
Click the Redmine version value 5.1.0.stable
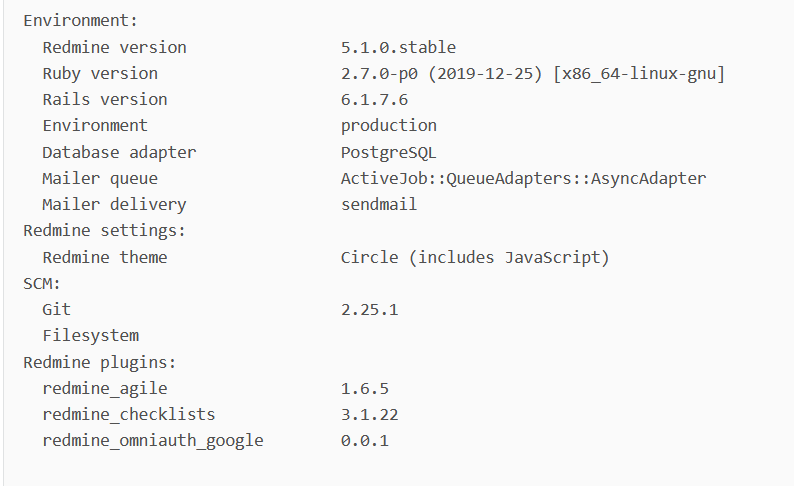pos(398,47)
